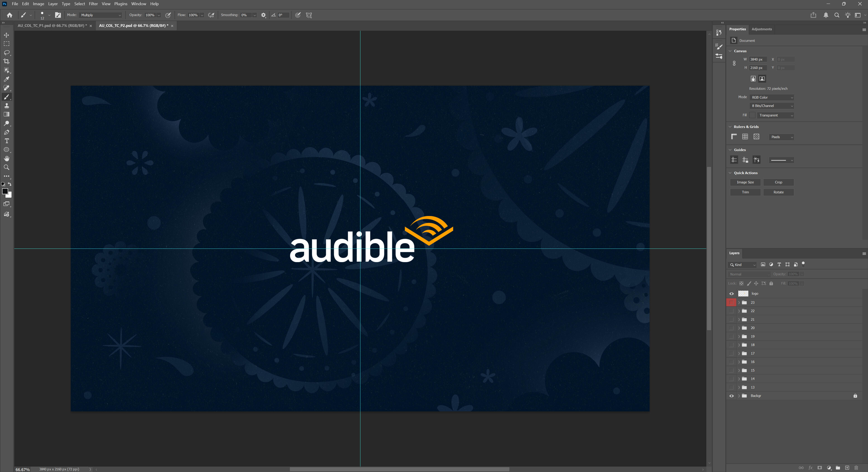
Task: Hide the Backgr group layer
Action: coord(731,396)
